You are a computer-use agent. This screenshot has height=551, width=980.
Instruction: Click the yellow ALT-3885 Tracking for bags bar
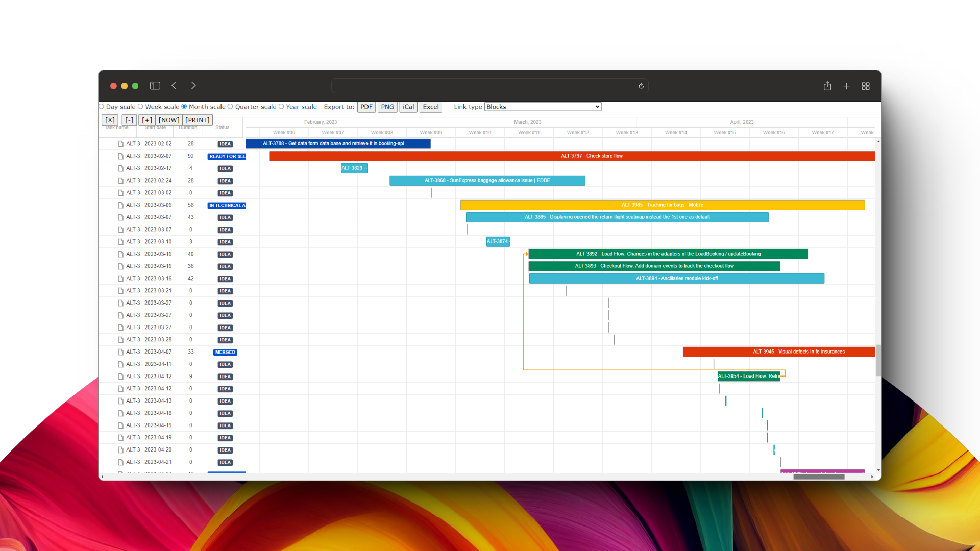point(662,205)
